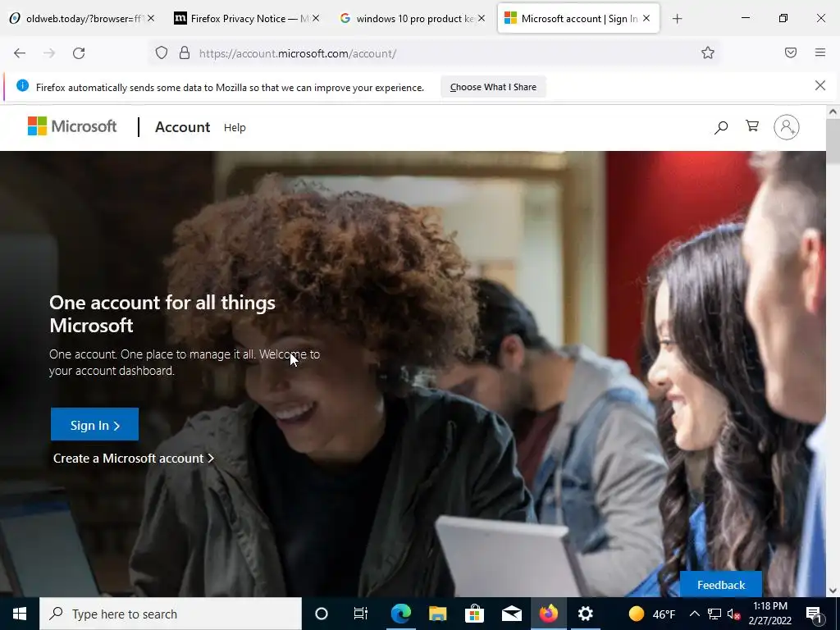Open the Windows Start menu
The width and height of the screenshot is (840, 630).
tap(20, 614)
